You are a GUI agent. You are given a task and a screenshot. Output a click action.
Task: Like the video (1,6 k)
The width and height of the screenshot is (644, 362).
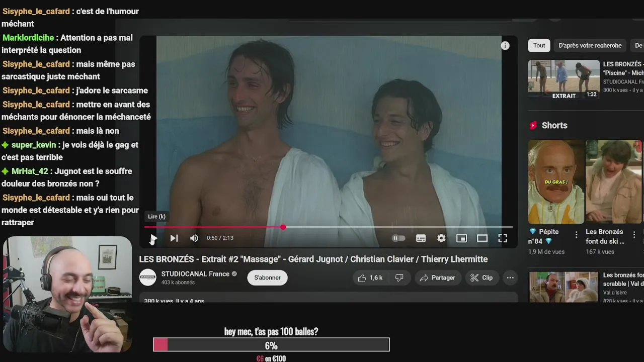[370, 278]
